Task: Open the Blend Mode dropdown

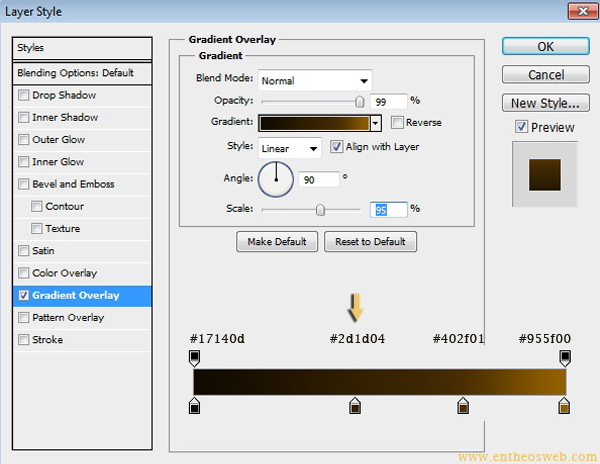Action: (x=315, y=81)
